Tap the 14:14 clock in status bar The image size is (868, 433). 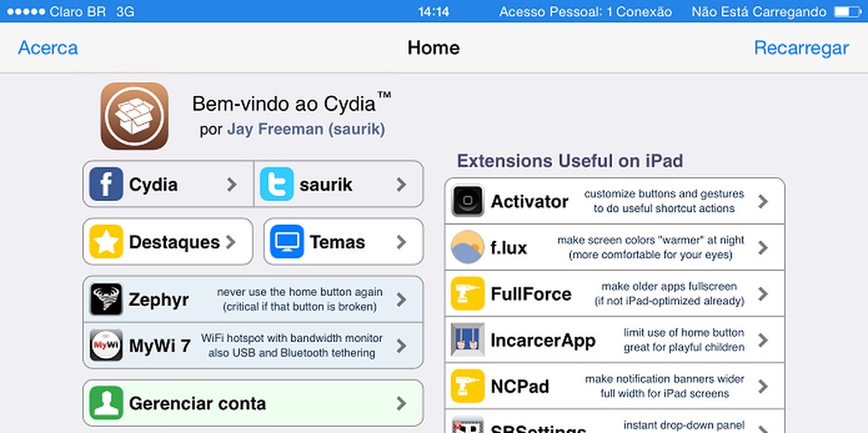pos(433,11)
